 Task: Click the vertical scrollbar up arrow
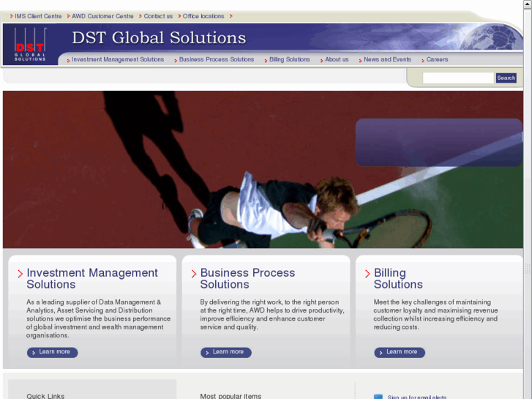click(528, 3)
